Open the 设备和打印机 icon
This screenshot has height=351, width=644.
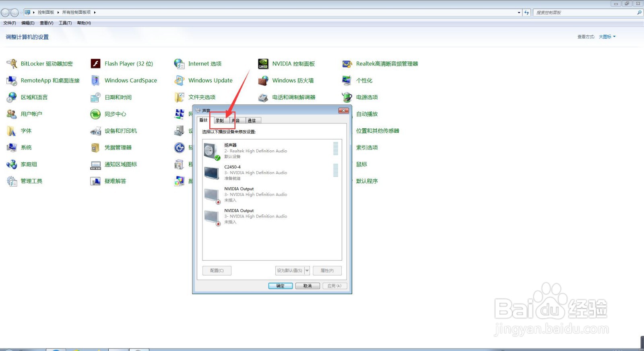pyautogui.click(x=95, y=131)
